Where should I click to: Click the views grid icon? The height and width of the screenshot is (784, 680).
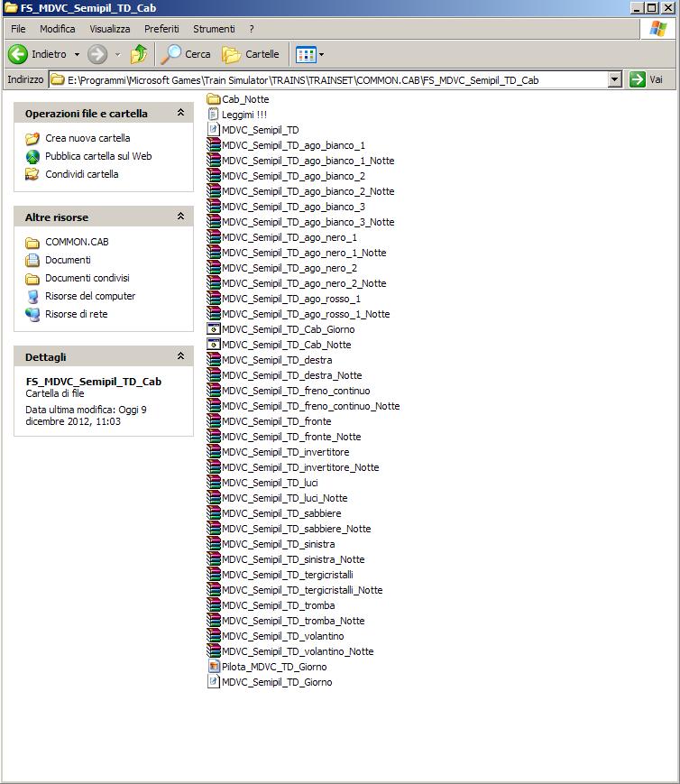tap(306, 54)
